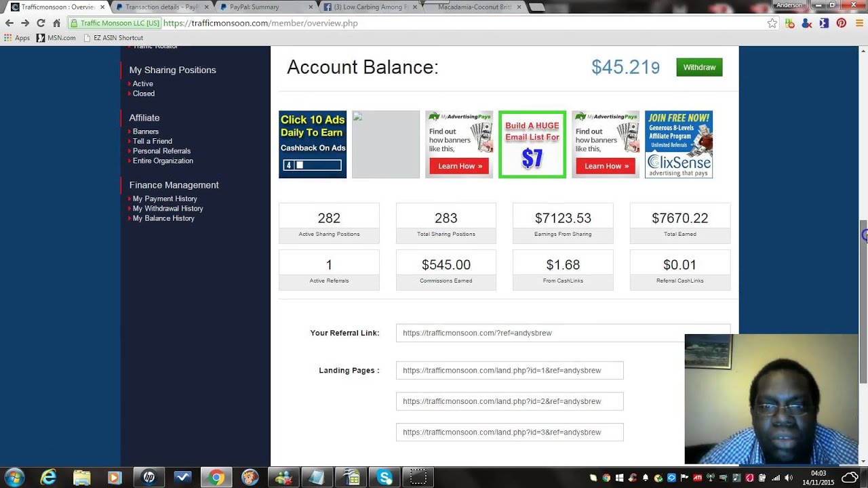The image size is (868, 488).
Task: Click the 'Build A HUGE Email List' banner
Action: 532,144
